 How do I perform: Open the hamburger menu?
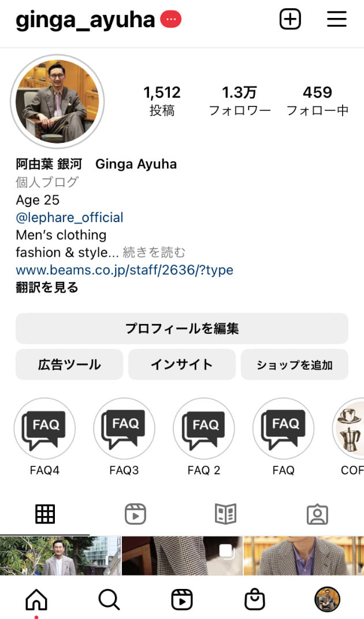tap(336, 20)
